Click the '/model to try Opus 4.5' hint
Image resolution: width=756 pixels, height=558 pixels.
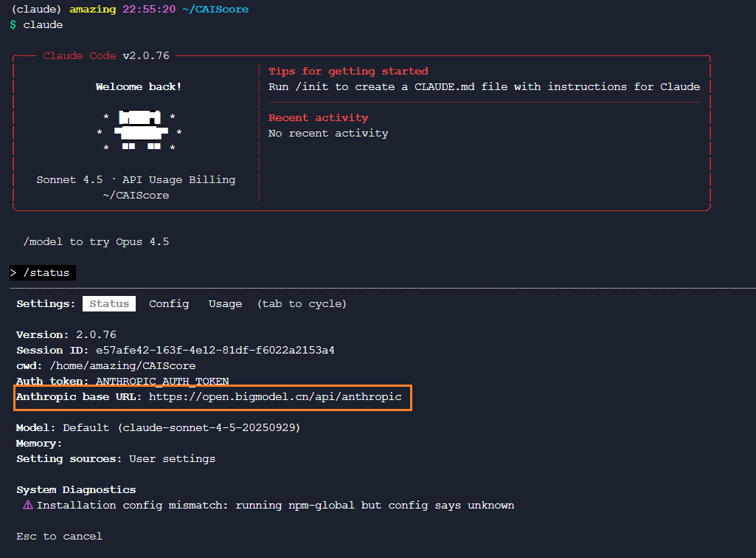point(96,242)
